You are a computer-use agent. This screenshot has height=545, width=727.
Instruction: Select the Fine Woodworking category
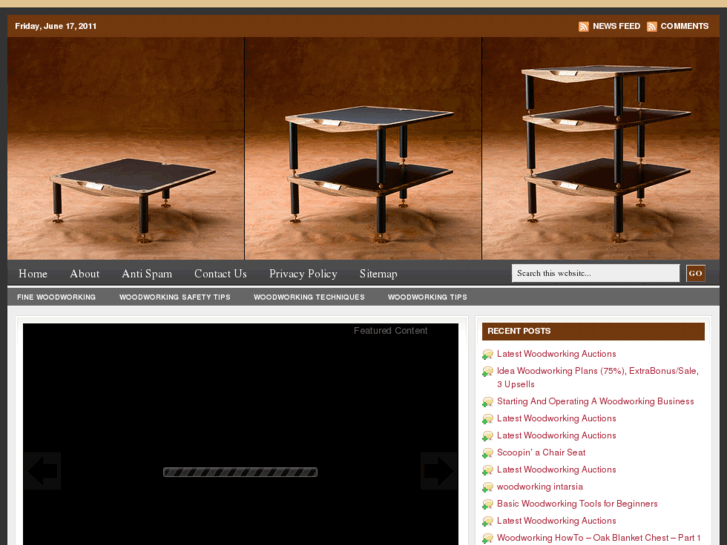tap(56, 297)
